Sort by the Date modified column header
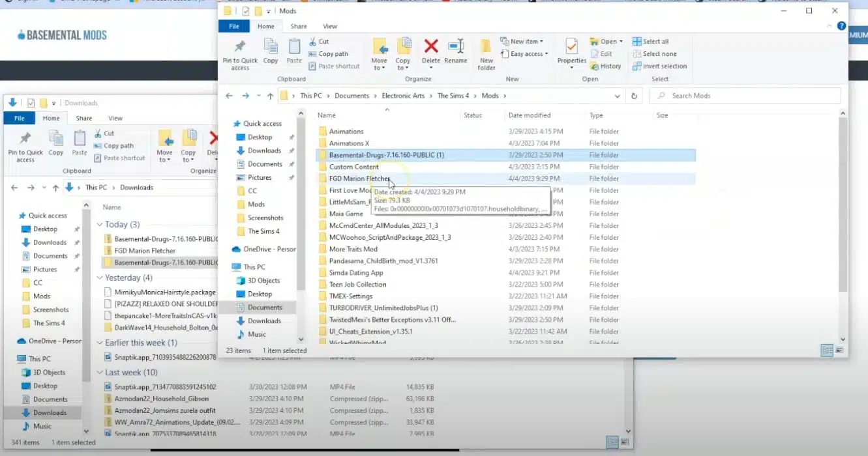 [530, 115]
